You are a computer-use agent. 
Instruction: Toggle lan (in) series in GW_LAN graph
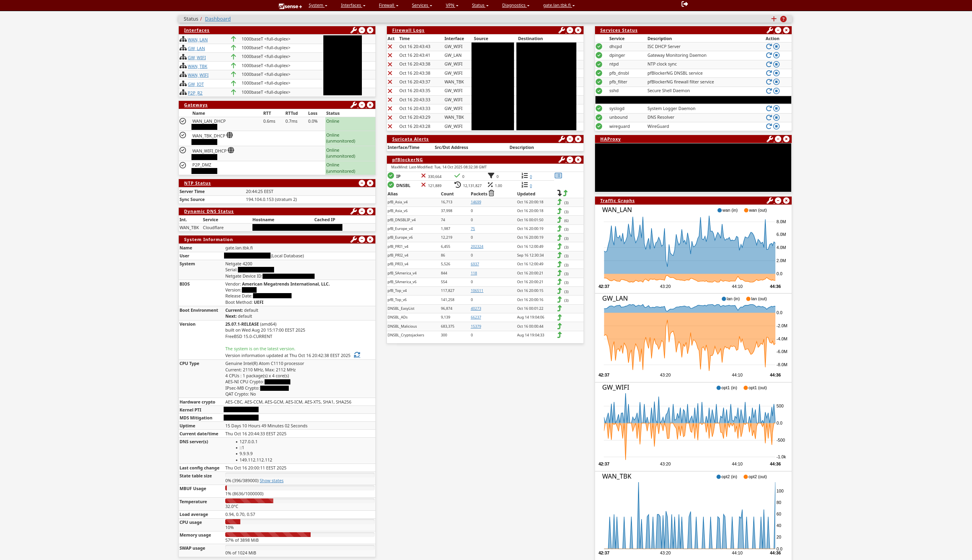tap(731, 299)
